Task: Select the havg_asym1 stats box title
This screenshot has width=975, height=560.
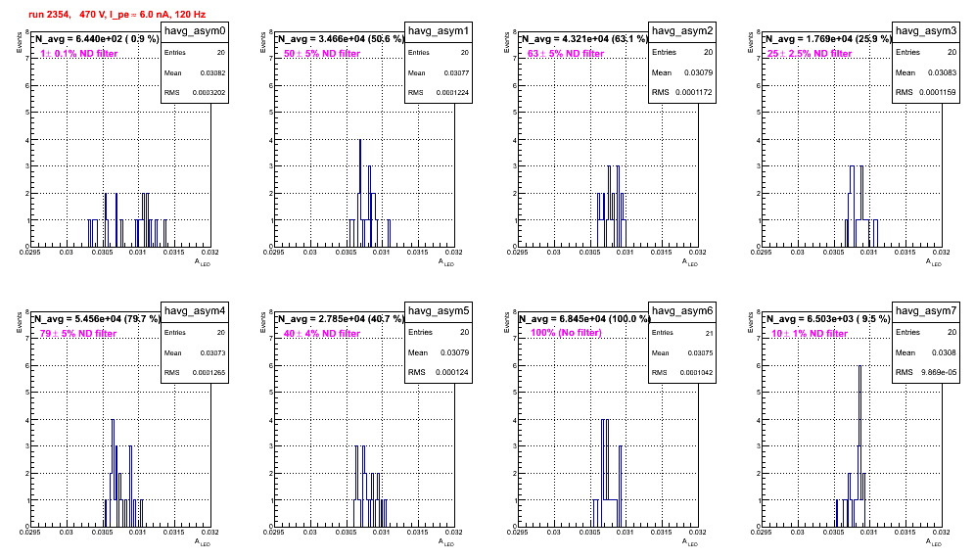Action: [x=439, y=31]
